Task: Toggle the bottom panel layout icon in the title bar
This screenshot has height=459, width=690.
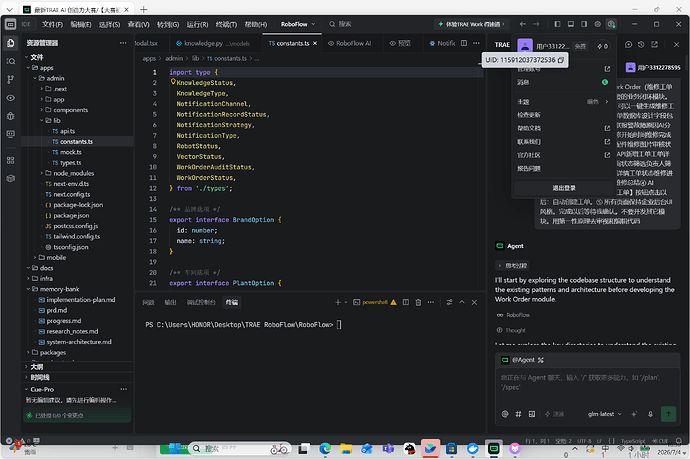Action: tap(571, 24)
